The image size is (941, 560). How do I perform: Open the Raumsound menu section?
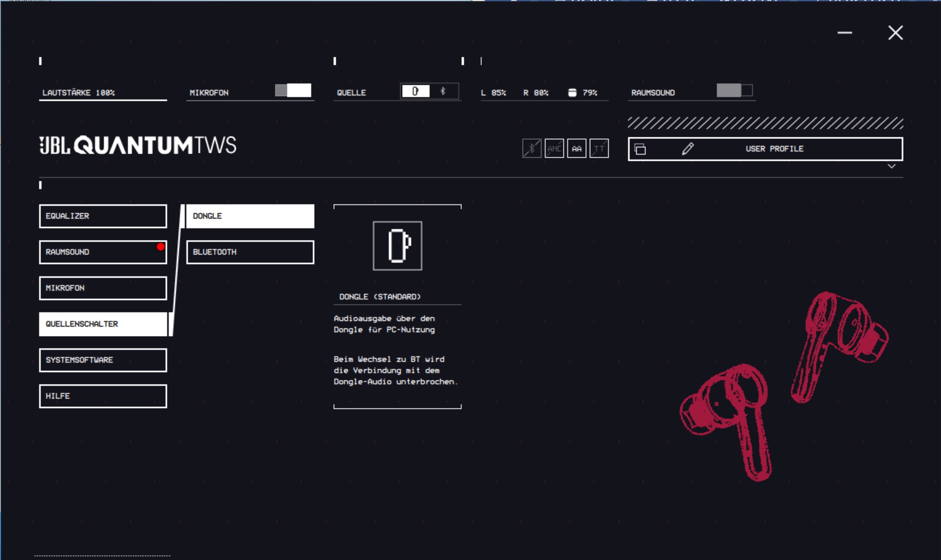[x=103, y=252]
